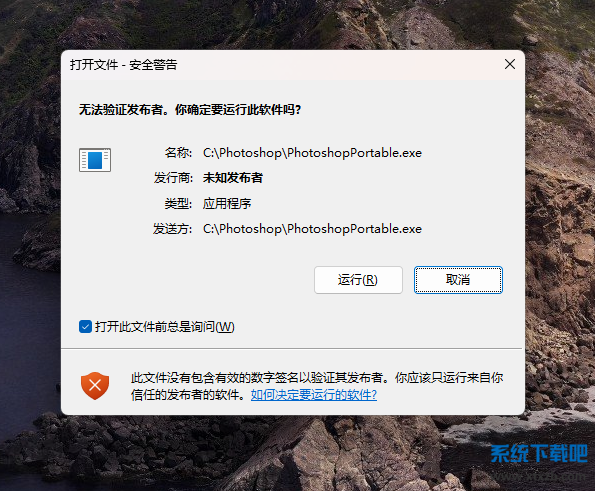The width and height of the screenshot is (595, 491).
Task: Click the 类型: field label
Action: point(178,203)
